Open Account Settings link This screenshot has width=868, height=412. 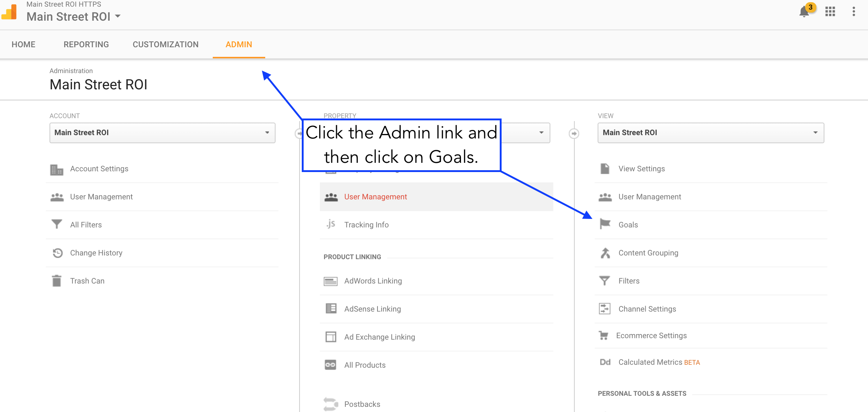coord(99,169)
